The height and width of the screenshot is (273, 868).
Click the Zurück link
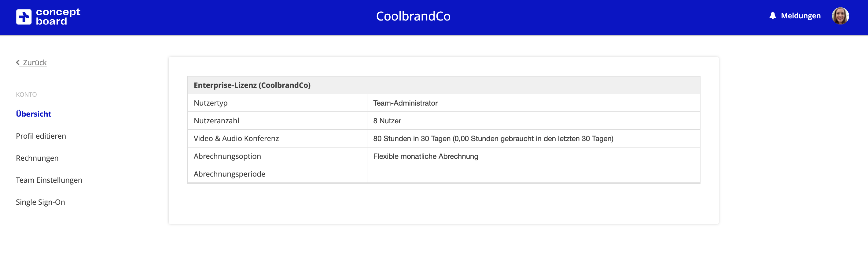(34, 62)
